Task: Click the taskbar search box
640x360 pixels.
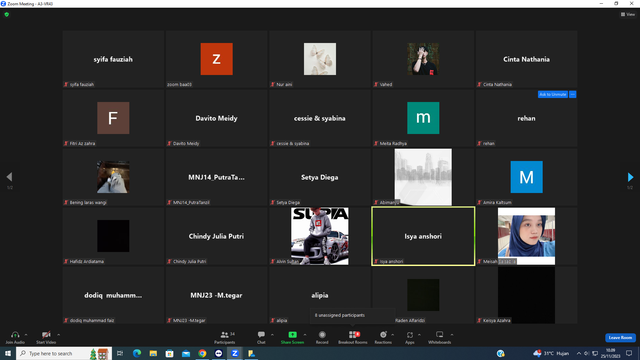Action: (x=63, y=353)
